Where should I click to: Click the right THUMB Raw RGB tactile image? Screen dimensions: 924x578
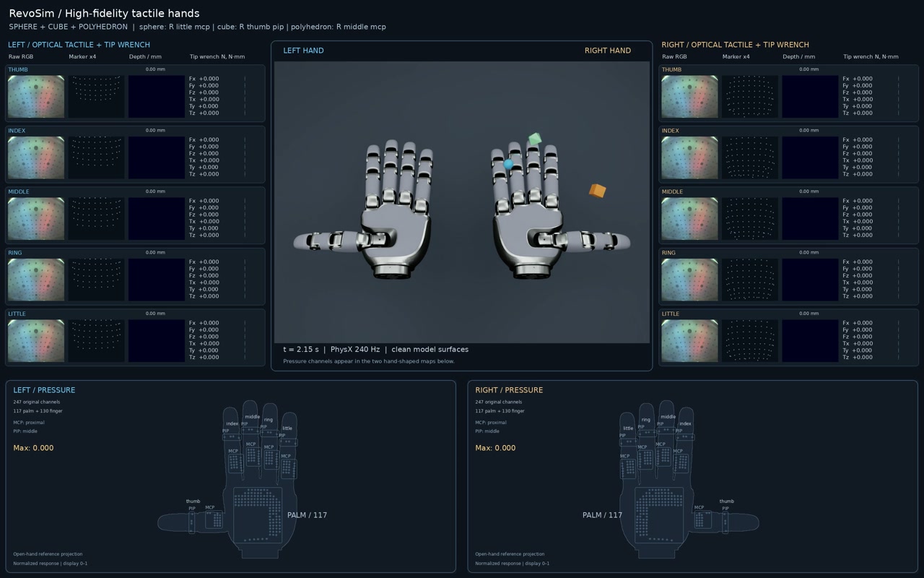coord(689,97)
